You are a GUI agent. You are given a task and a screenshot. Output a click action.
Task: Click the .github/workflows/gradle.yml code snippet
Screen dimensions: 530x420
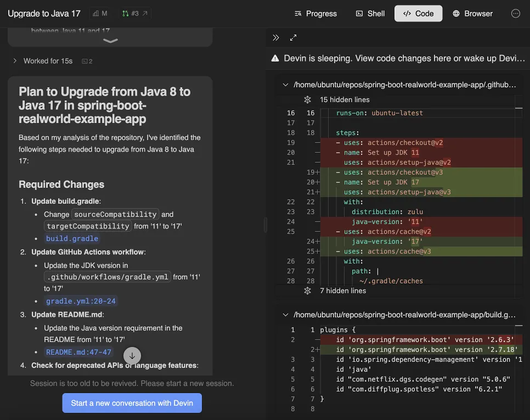click(x=108, y=277)
